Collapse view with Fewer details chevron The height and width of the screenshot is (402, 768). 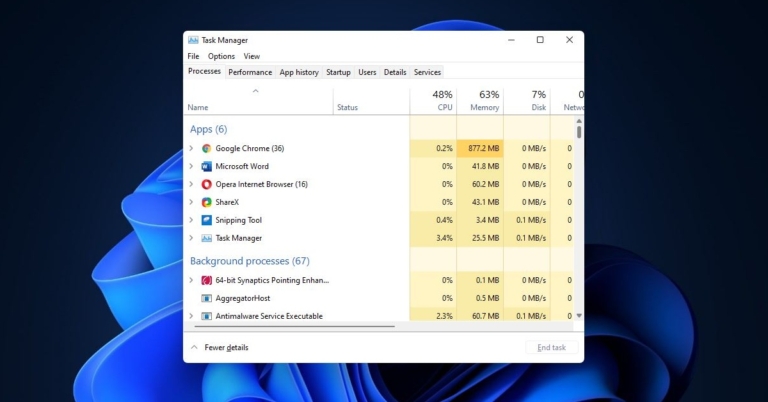pyautogui.click(x=194, y=347)
